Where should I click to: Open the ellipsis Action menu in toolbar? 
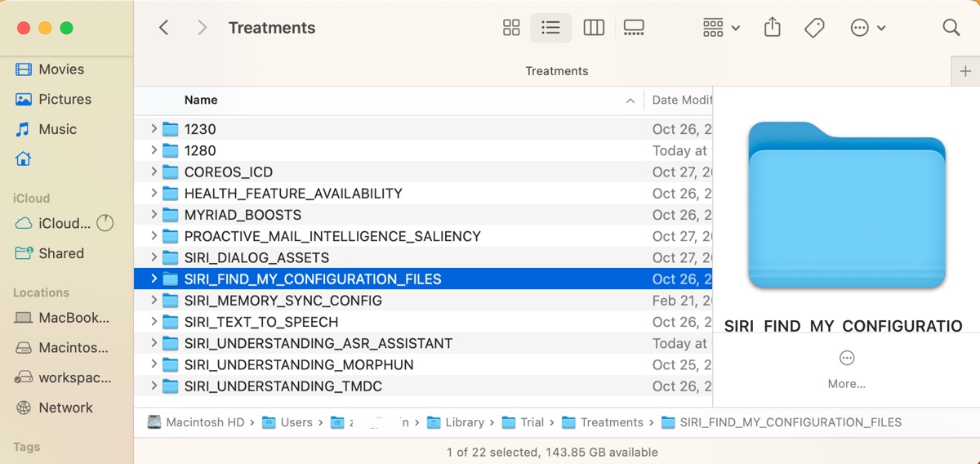coord(867,28)
